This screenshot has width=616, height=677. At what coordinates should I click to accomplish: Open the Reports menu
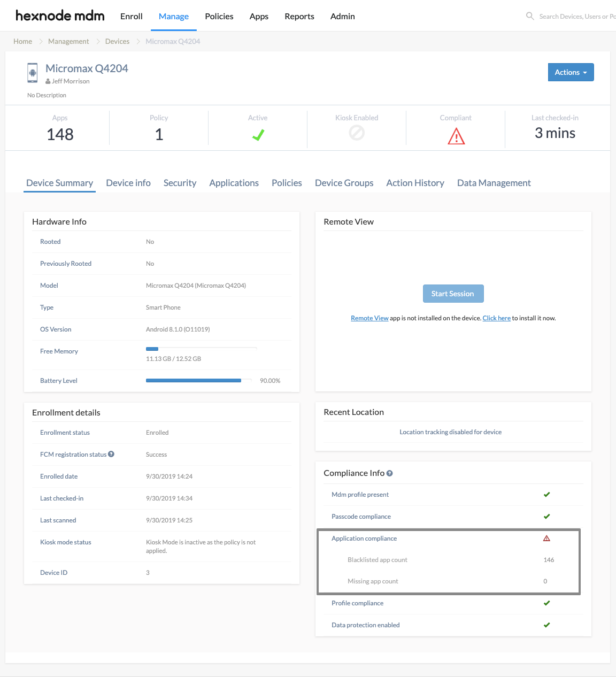299,16
